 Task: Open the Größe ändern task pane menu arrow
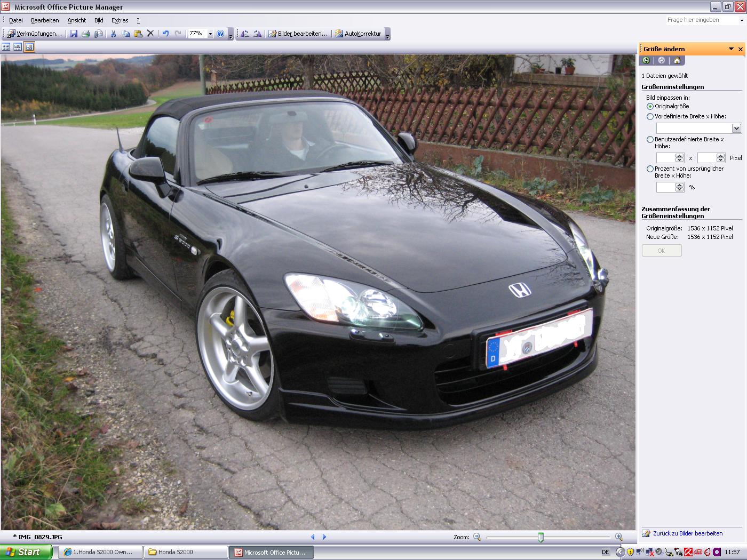click(731, 49)
